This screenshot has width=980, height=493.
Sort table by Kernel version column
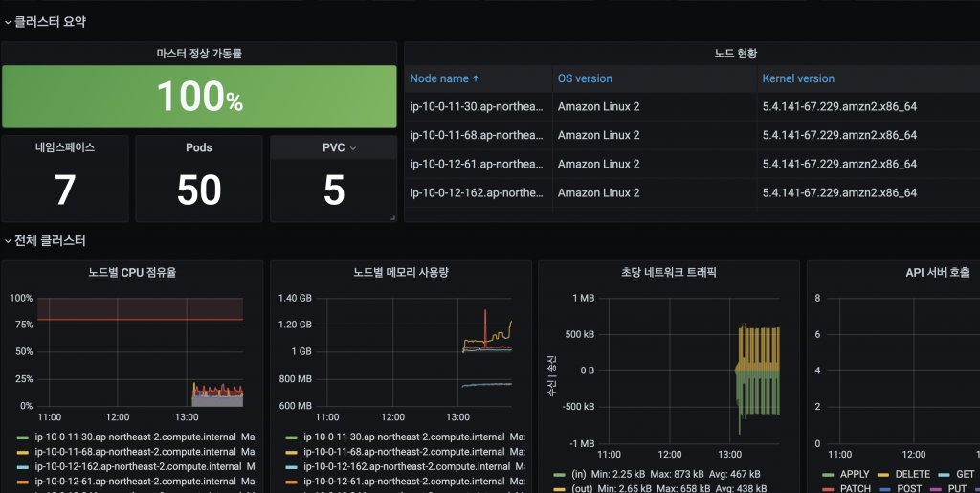(x=798, y=78)
